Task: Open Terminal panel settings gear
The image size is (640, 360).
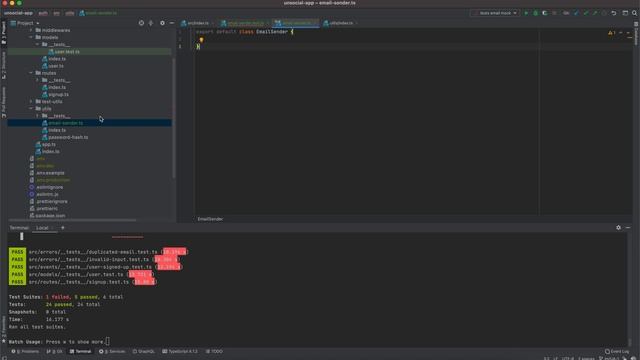Action: [618, 228]
